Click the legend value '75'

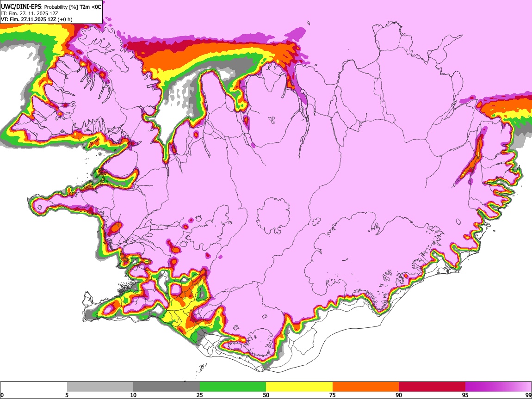click(333, 395)
